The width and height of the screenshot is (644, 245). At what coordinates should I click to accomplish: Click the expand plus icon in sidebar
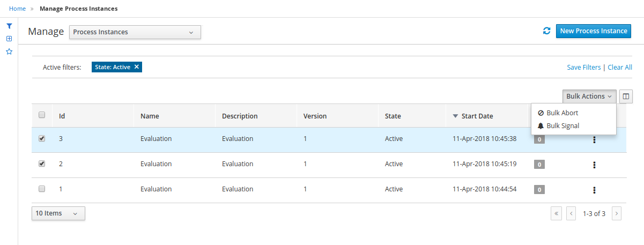tap(9, 39)
